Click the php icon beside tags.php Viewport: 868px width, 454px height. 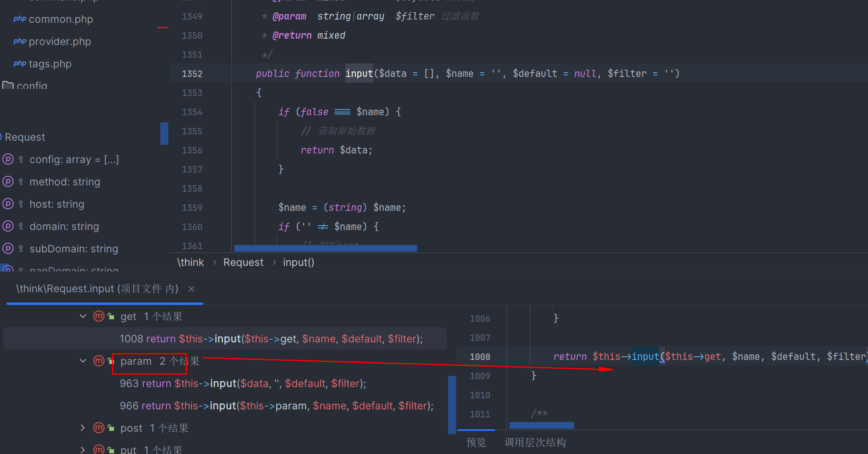[x=20, y=63]
